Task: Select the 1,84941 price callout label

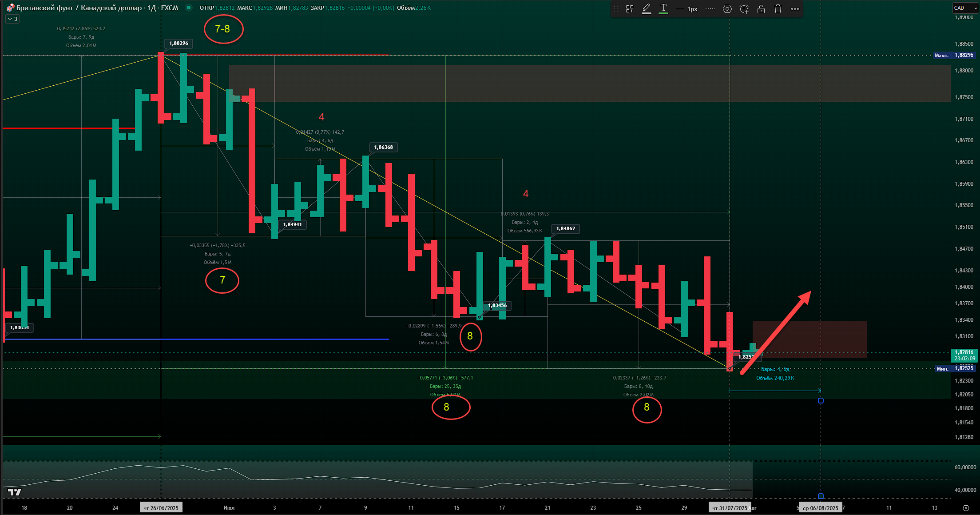Action: pos(293,224)
